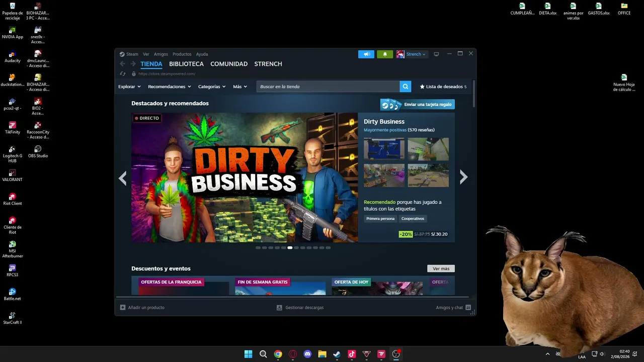Expand the Más store dropdown
The width and height of the screenshot is (644, 362).
click(x=240, y=86)
